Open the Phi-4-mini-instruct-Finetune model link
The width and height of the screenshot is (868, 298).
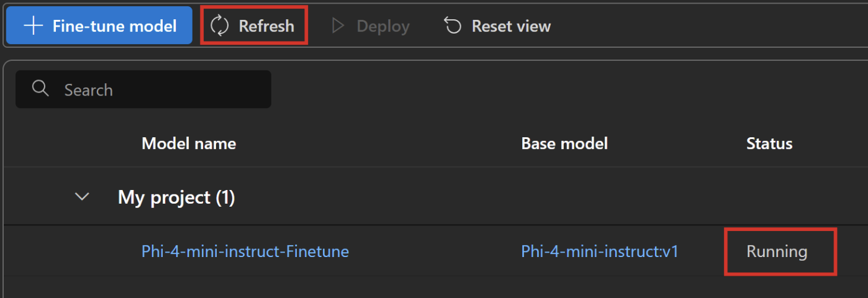click(x=245, y=251)
